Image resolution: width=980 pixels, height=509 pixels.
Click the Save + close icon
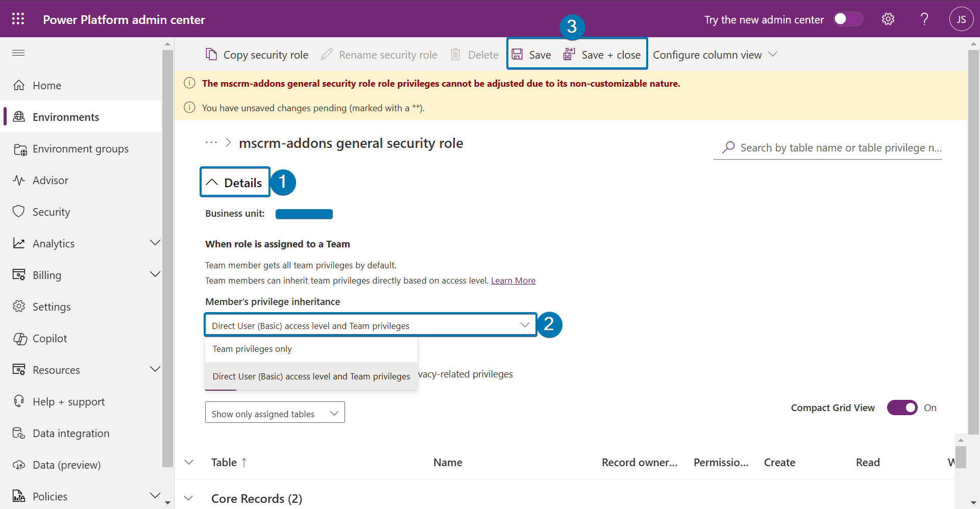(569, 54)
